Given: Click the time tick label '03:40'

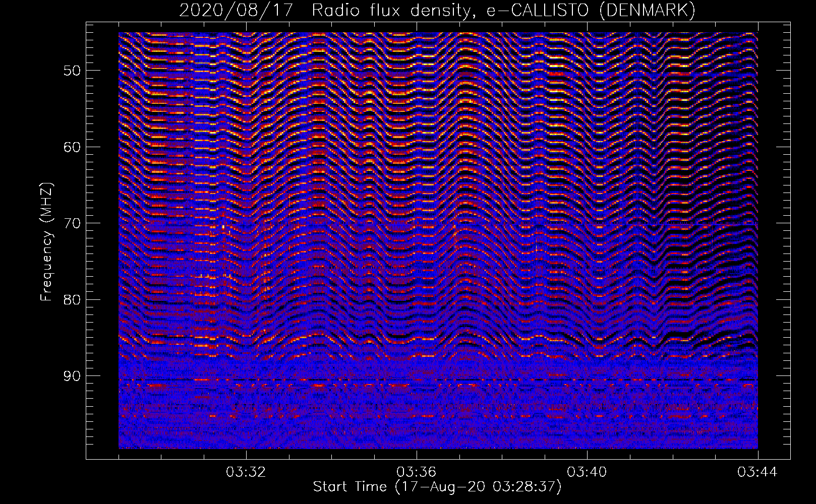Looking at the screenshot, I should pyautogui.click(x=587, y=472).
